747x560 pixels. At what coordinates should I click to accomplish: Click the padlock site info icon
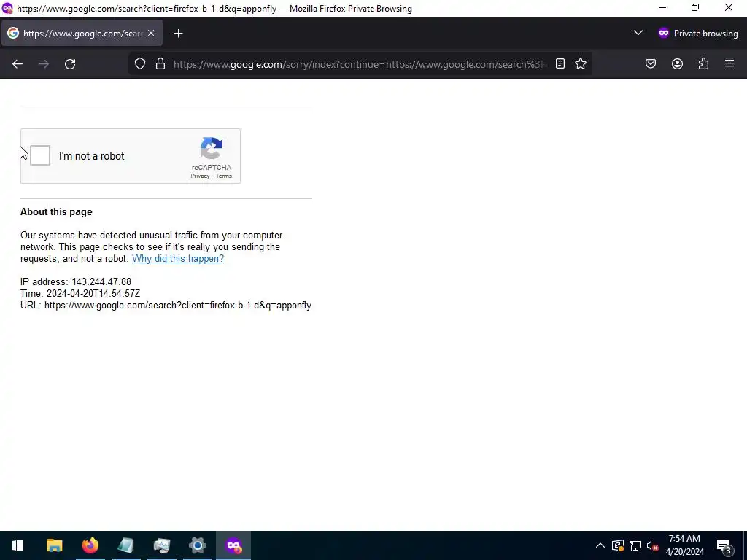click(160, 64)
